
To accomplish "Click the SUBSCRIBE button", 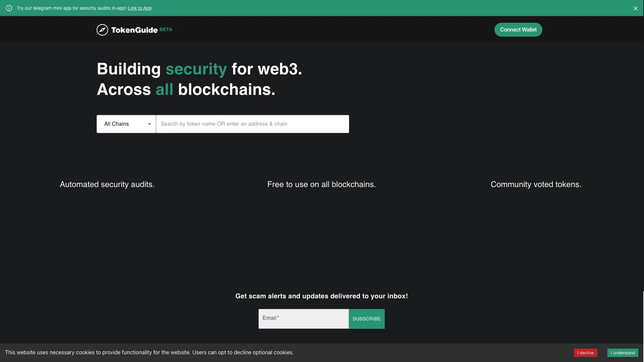I will [366, 319].
